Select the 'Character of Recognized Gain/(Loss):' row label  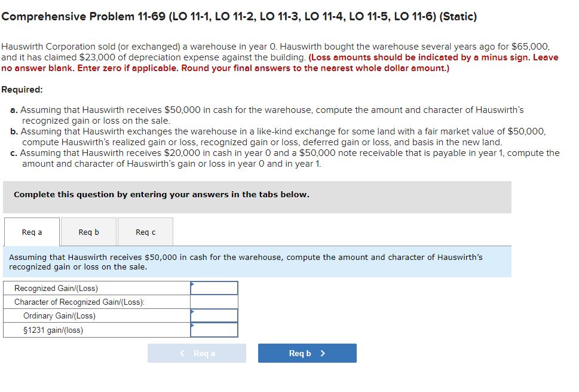point(78,302)
